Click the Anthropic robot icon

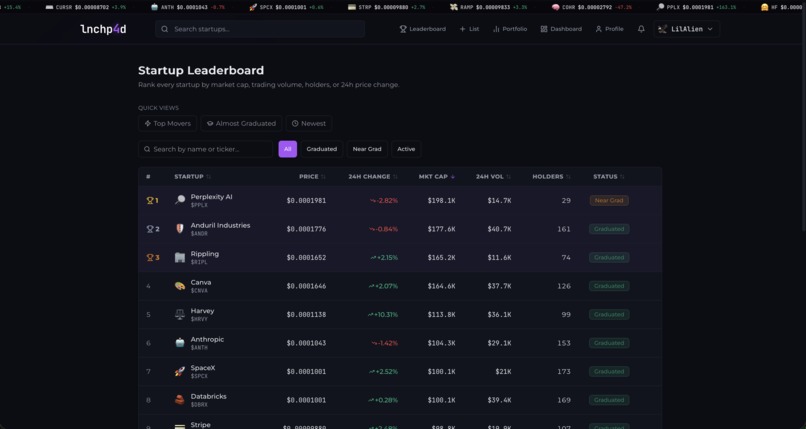tap(179, 343)
